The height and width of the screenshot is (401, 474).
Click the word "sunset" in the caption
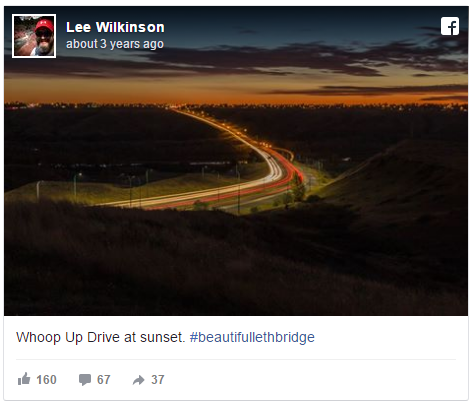[x=161, y=337]
